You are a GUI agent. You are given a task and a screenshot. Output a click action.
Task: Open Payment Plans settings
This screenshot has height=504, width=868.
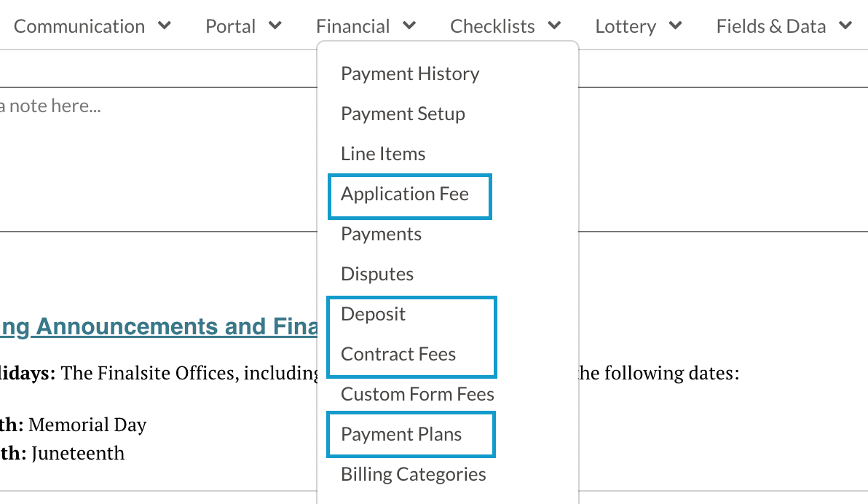click(x=401, y=433)
